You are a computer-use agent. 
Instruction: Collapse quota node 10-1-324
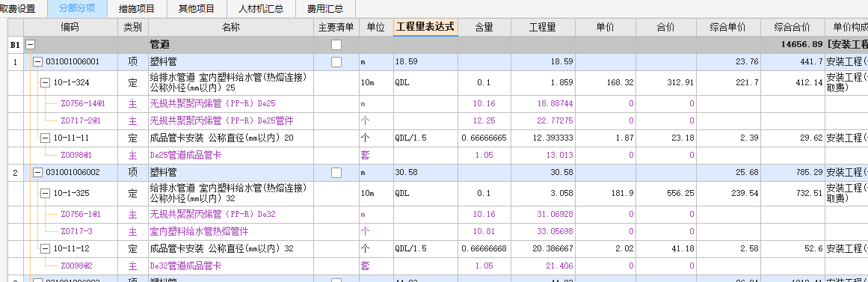coord(46,83)
